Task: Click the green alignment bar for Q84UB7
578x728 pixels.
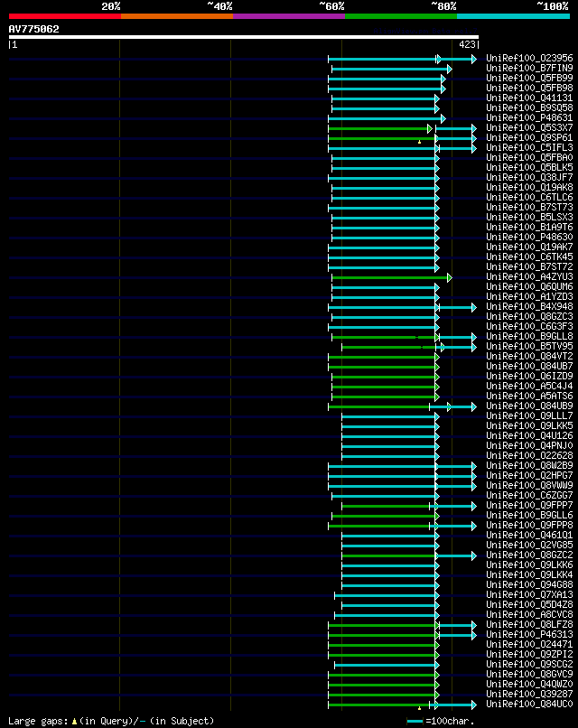Action: [x=383, y=367]
